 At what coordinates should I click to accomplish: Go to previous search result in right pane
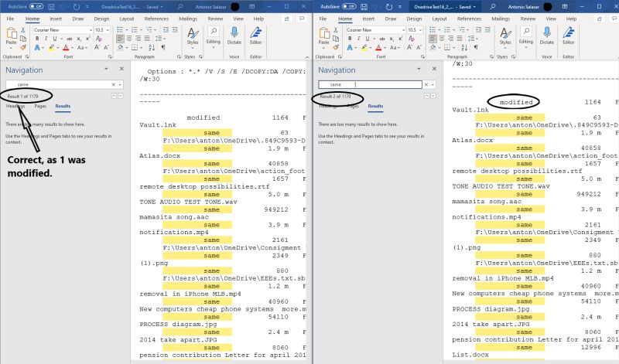(426, 96)
